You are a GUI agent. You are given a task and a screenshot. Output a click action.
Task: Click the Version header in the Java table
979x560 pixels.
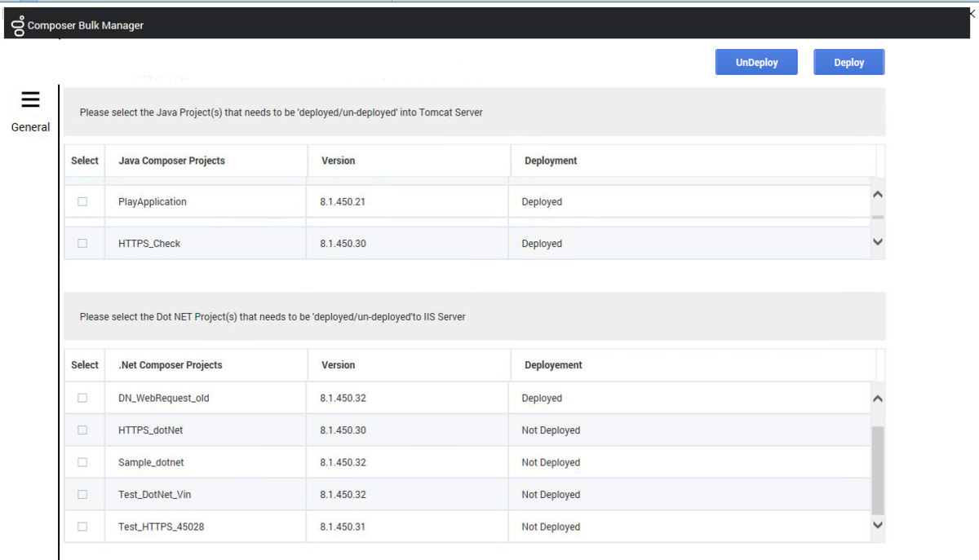pyautogui.click(x=338, y=161)
